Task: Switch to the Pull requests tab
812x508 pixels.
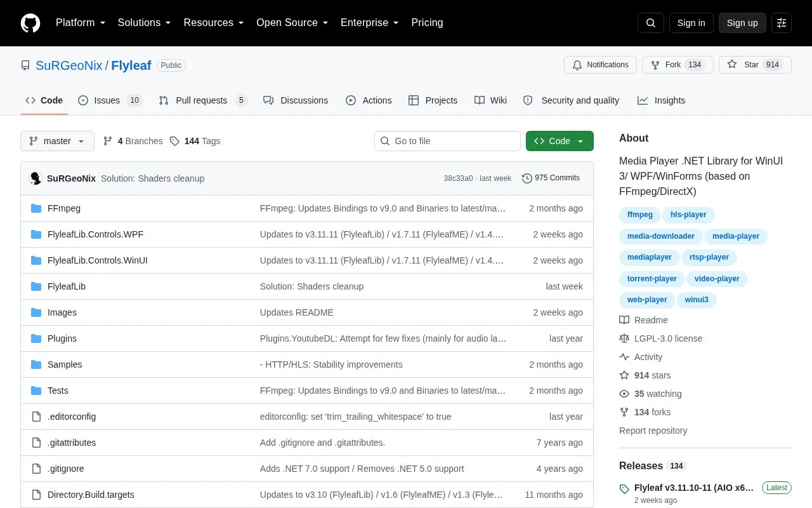Action: click(x=202, y=100)
